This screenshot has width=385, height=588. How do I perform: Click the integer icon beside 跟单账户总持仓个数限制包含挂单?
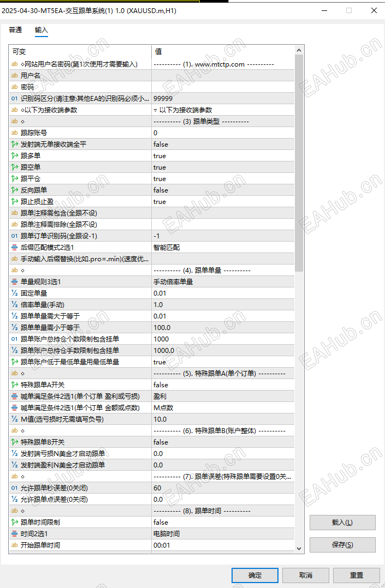click(x=14, y=339)
